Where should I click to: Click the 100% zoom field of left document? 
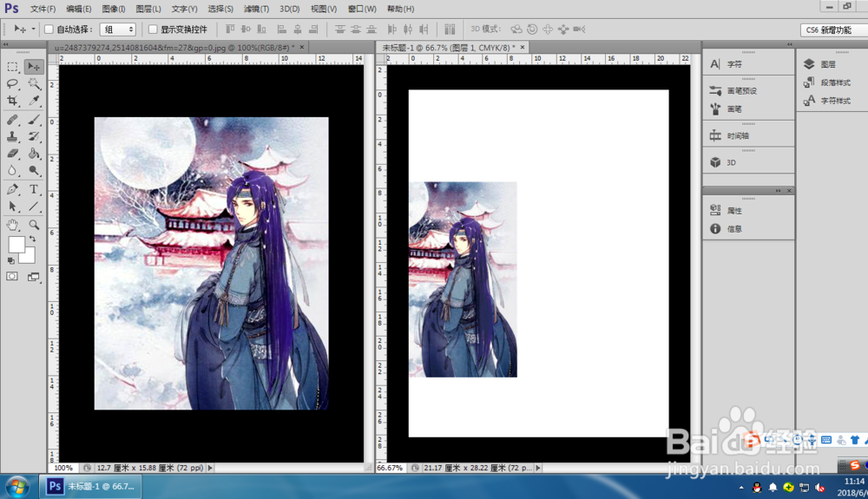pos(63,468)
